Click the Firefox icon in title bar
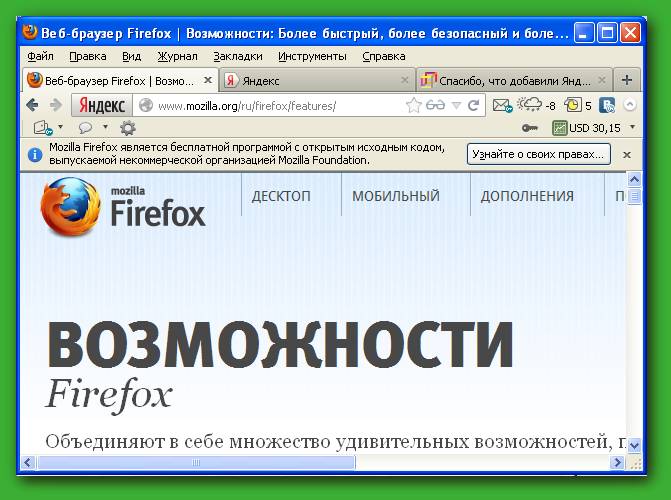 pos(30,32)
